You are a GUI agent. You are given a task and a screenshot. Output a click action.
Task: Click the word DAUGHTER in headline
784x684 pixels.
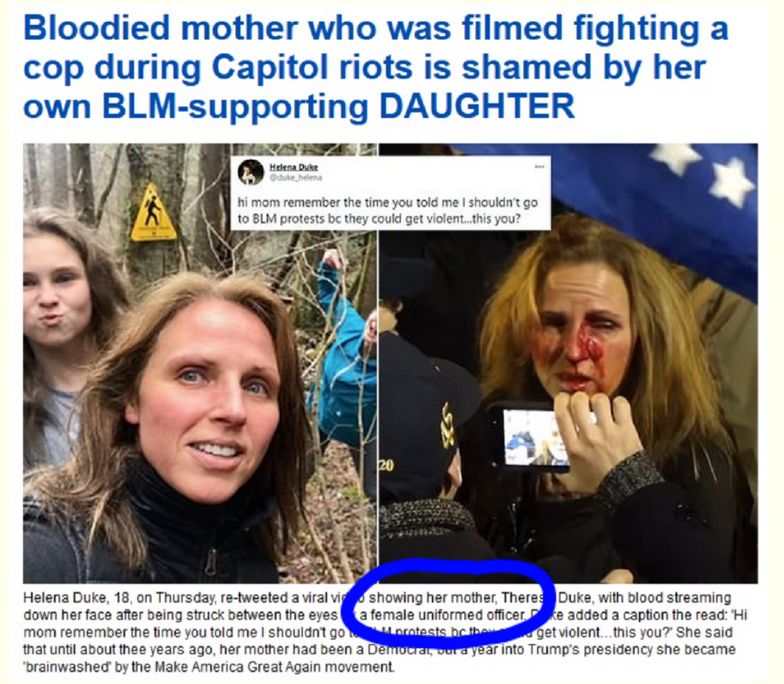click(477, 106)
